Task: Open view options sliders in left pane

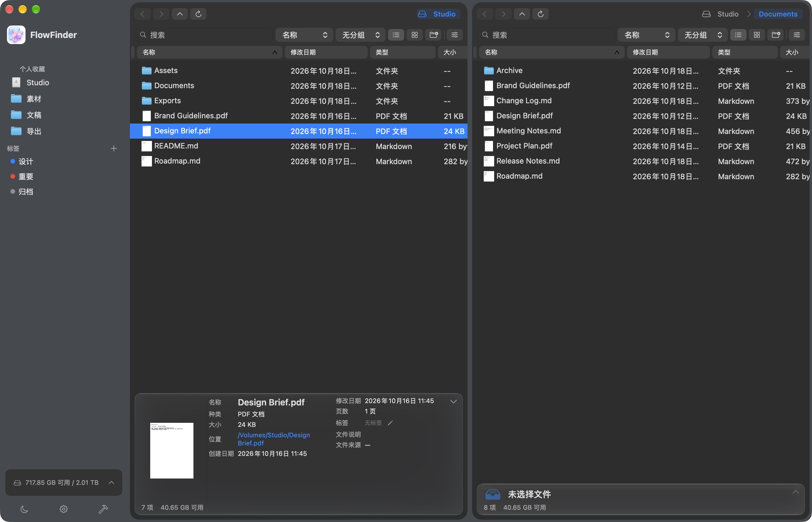Action: [x=454, y=35]
